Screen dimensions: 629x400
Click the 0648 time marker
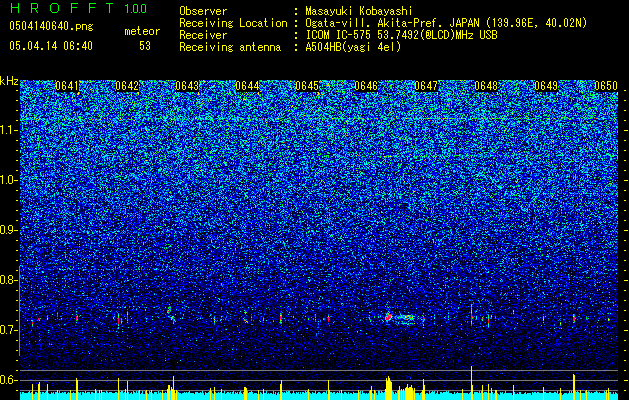[486, 86]
